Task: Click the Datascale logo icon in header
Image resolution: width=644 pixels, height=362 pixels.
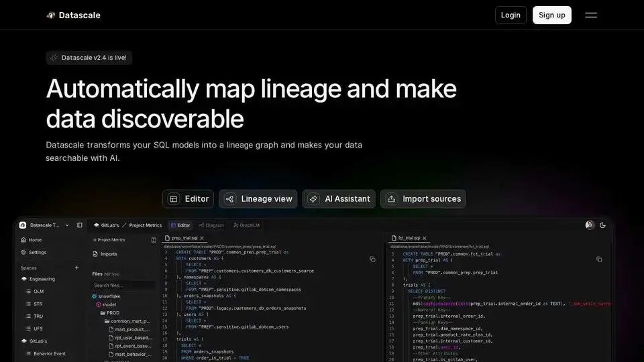Action: click(x=50, y=15)
